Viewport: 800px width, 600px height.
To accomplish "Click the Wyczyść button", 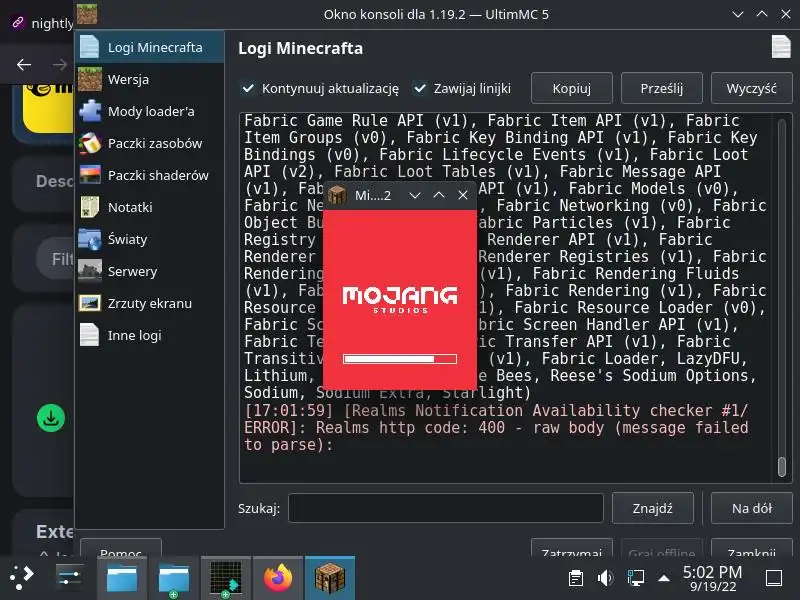I will (x=752, y=88).
